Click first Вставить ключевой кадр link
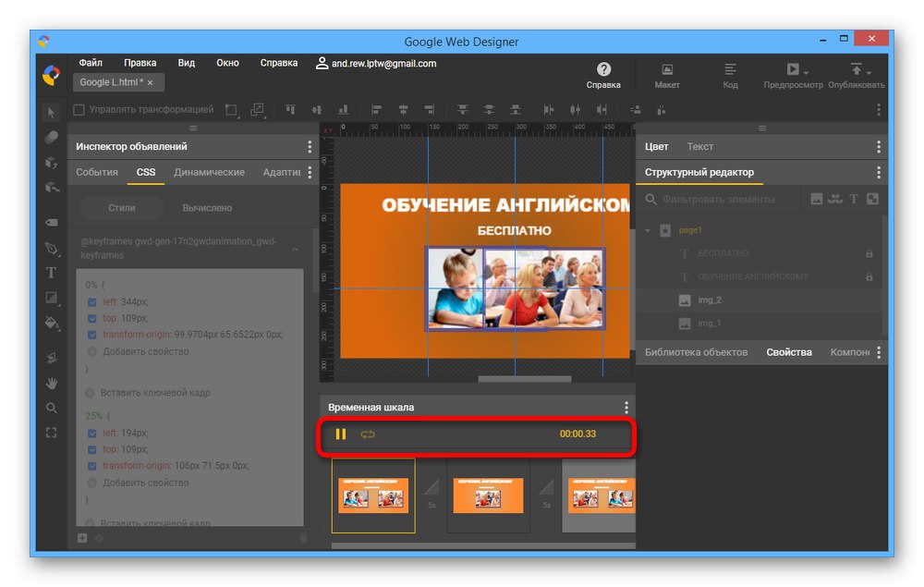The height and width of the screenshot is (587, 924). coord(155,393)
